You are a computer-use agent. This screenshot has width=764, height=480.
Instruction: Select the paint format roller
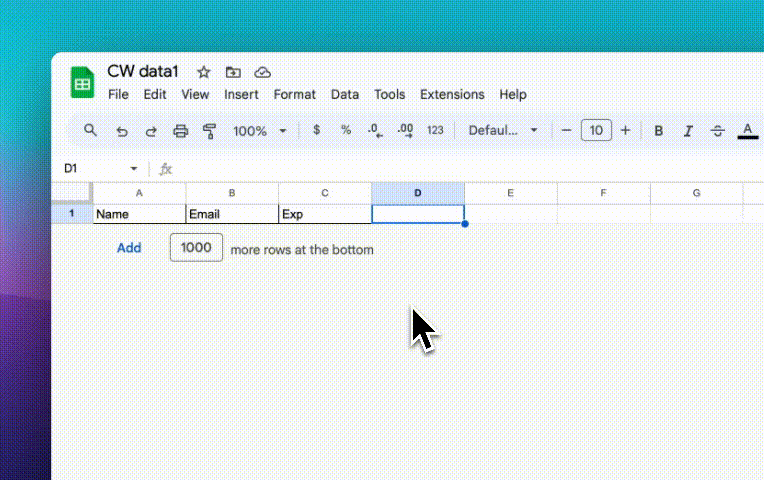pos(210,131)
